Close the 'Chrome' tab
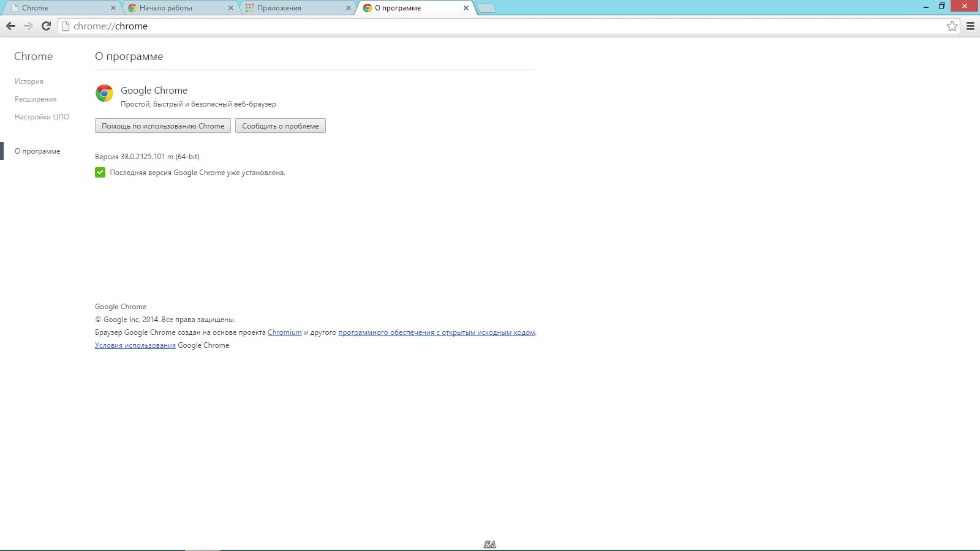The image size is (980, 551). coord(113,8)
